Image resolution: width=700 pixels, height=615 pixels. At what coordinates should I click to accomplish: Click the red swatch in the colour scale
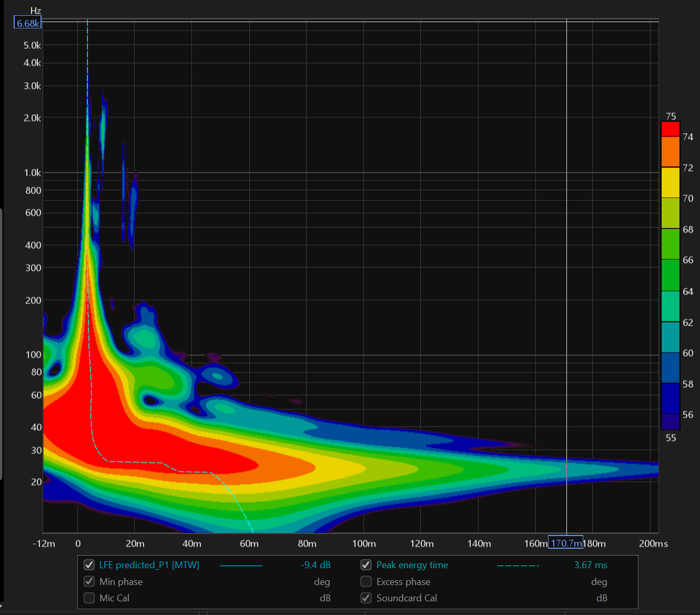pos(670,129)
